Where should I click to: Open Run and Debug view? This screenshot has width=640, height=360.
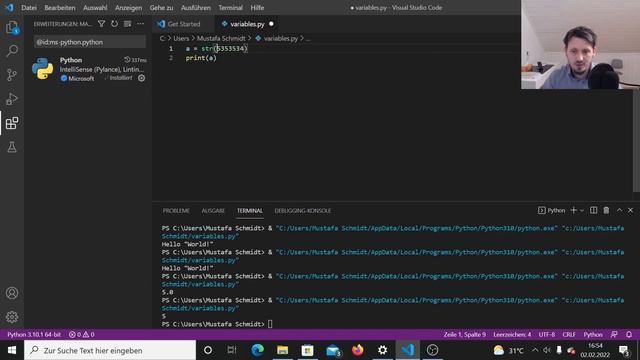tap(12, 99)
